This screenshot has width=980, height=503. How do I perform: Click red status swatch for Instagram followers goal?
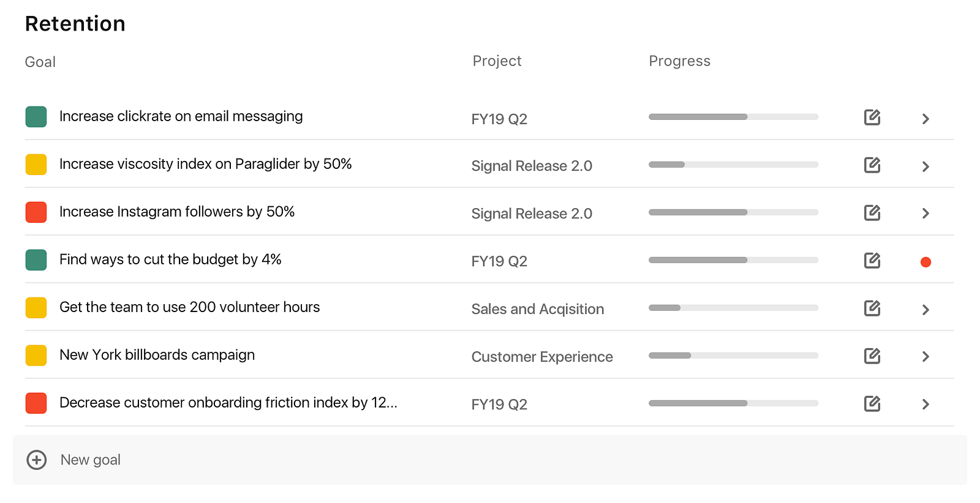[x=36, y=212]
